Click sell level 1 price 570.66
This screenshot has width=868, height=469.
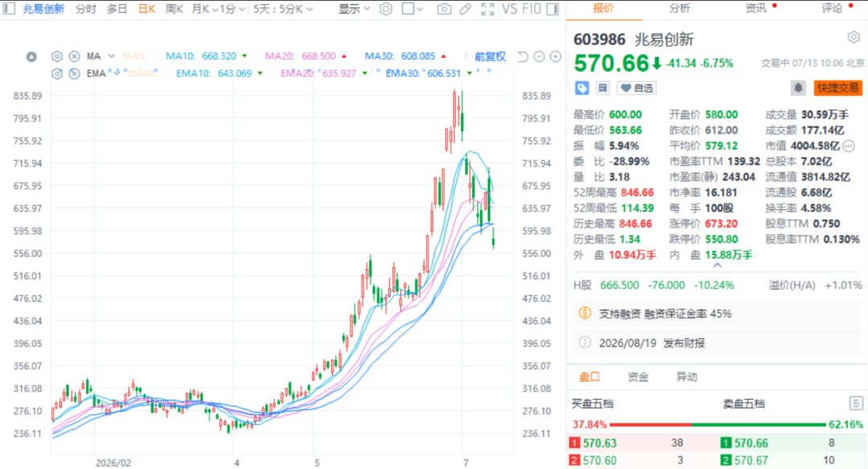tap(751, 442)
